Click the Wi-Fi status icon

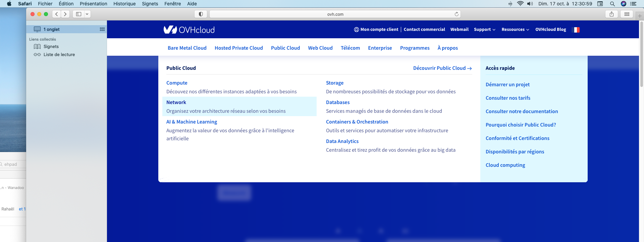coord(520,4)
